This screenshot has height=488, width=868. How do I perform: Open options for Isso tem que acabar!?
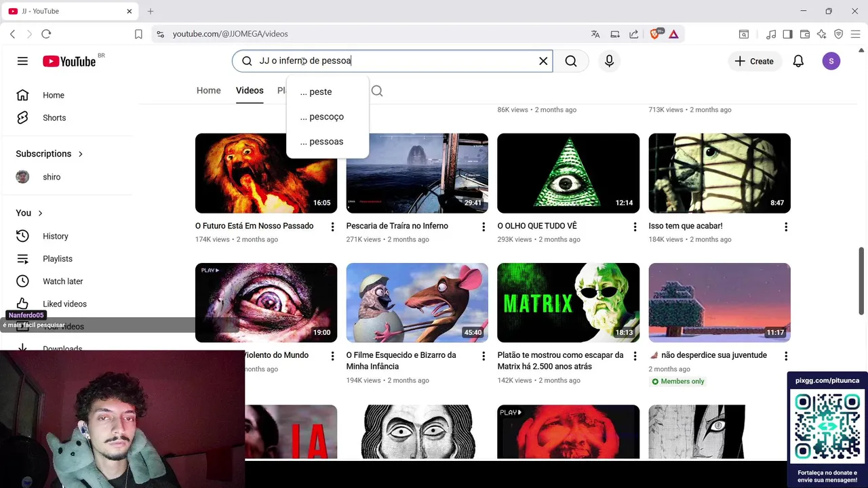(786, 226)
